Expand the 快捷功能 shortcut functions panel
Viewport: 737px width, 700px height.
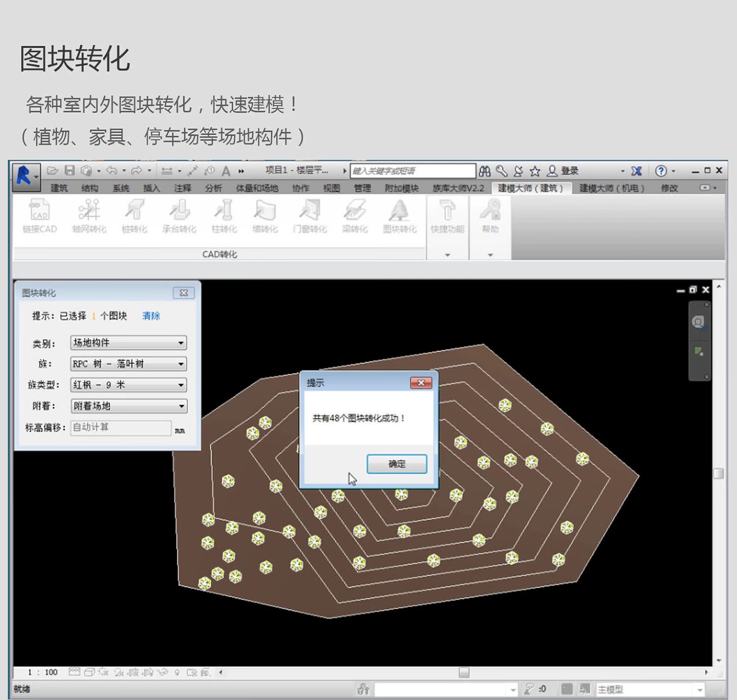tap(447, 255)
